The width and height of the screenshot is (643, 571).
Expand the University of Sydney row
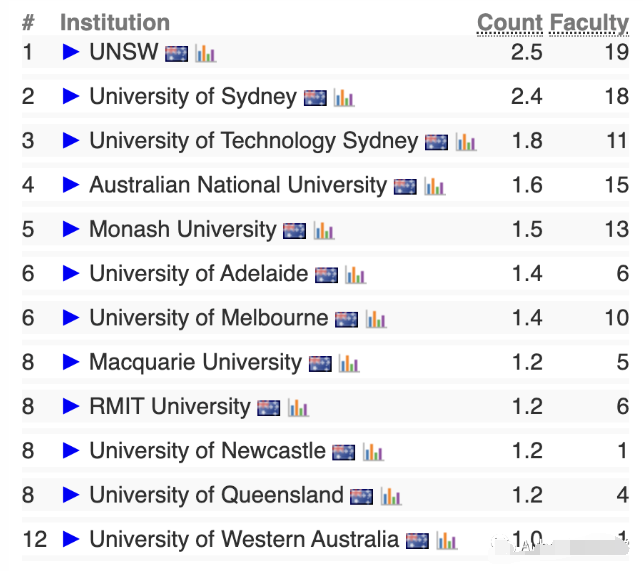pos(71,96)
